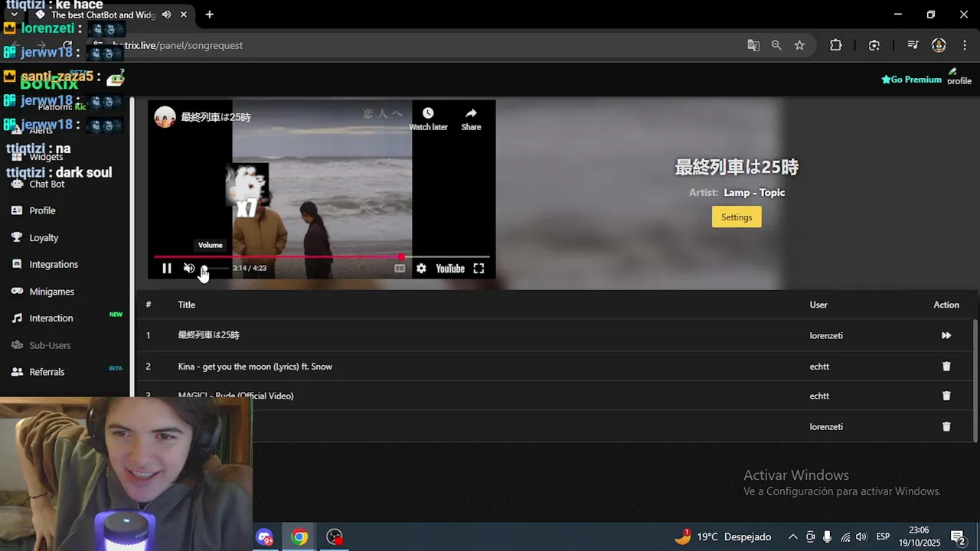Open the Interaction section
980x551 pixels.
51,318
